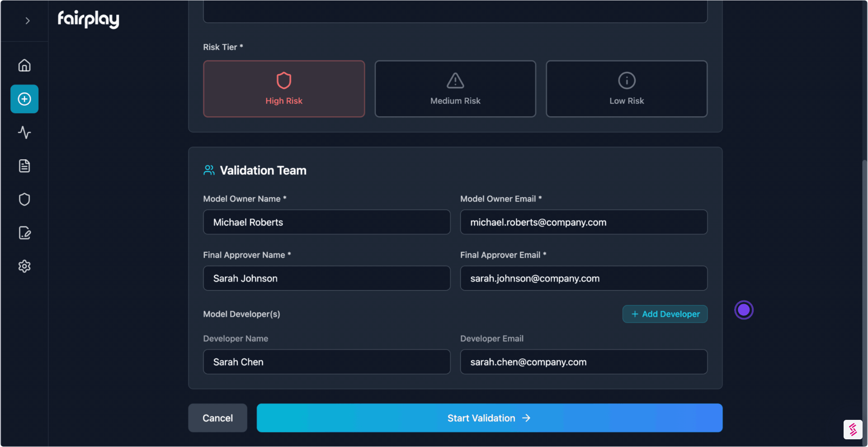Open the activity pulse icon
The height and width of the screenshot is (447, 868).
[x=24, y=133]
